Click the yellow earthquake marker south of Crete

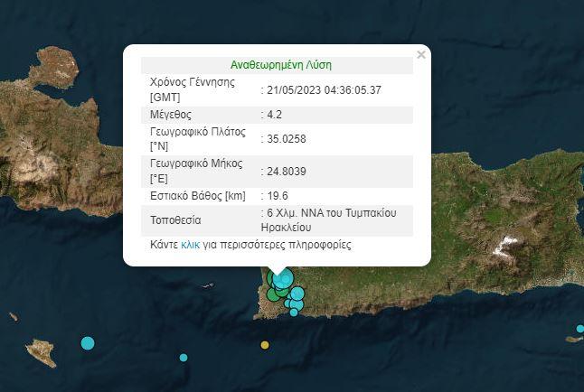(x=265, y=345)
